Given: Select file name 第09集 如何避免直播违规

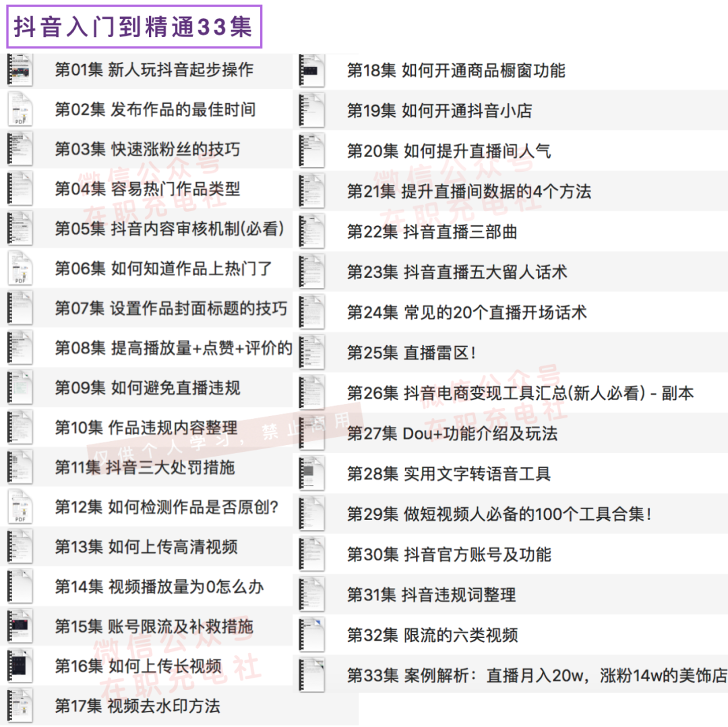Looking at the screenshot, I should point(148,387).
